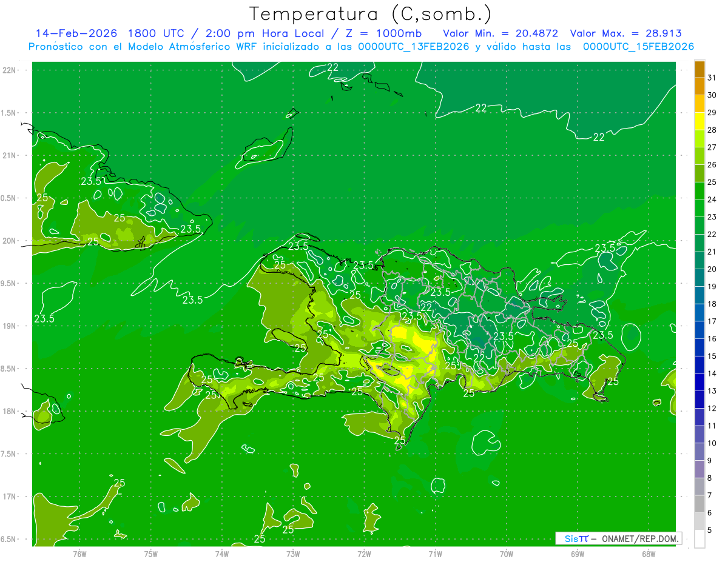
Task: Click the orange 30–31 colorbar swatch
Action: [699, 87]
